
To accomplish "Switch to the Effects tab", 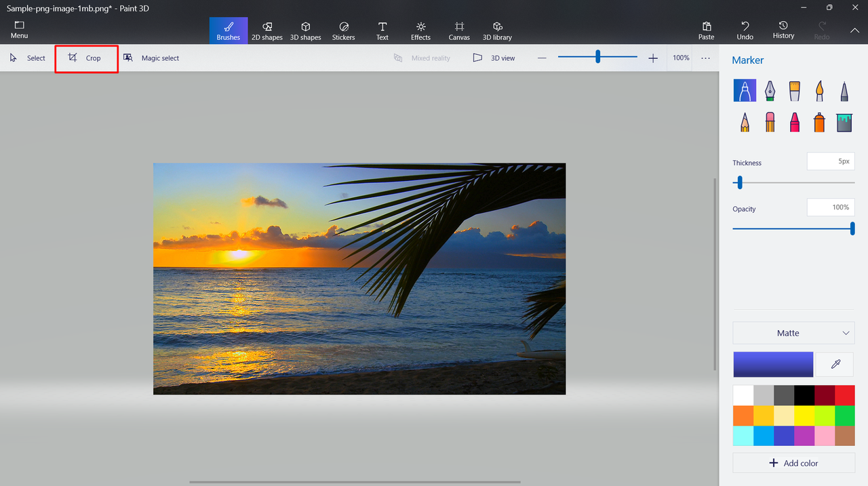I will click(x=420, y=31).
